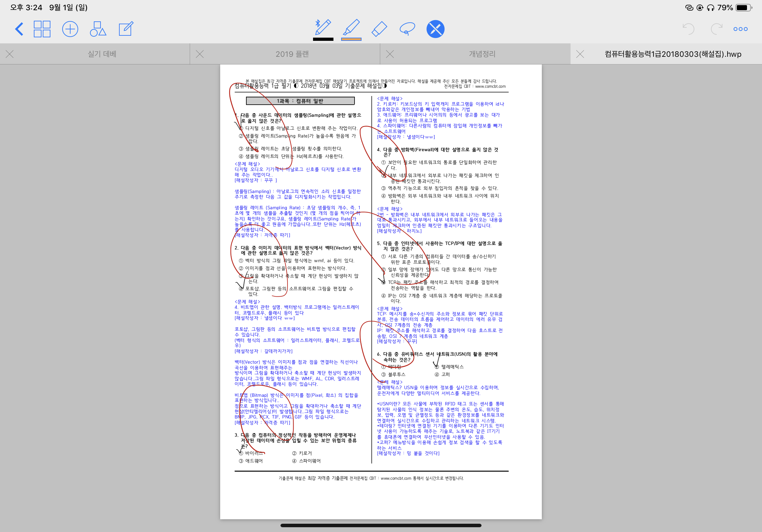Tap the back chevron arrow
This screenshot has width=762, height=532.
click(x=19, y=29)
